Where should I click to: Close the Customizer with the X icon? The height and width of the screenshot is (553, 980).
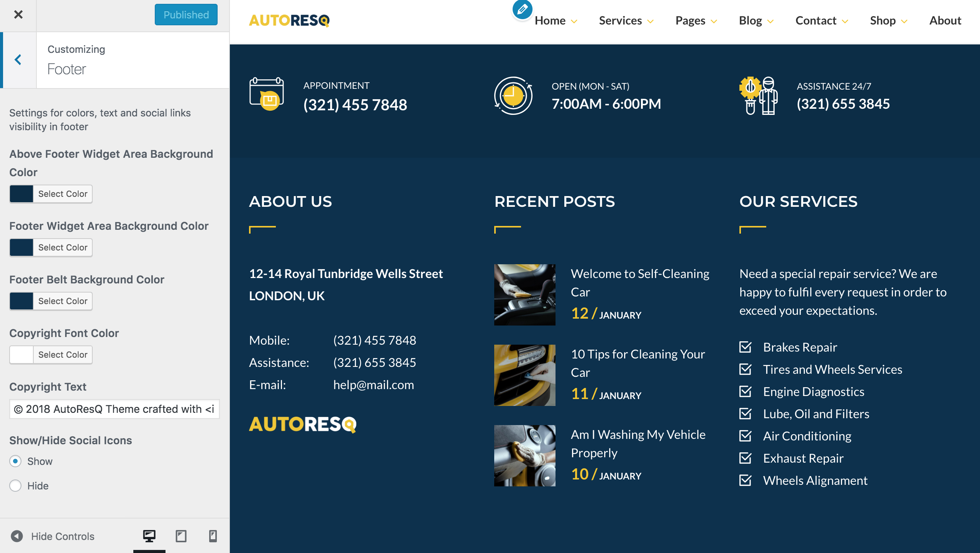[x=18, y=15]
